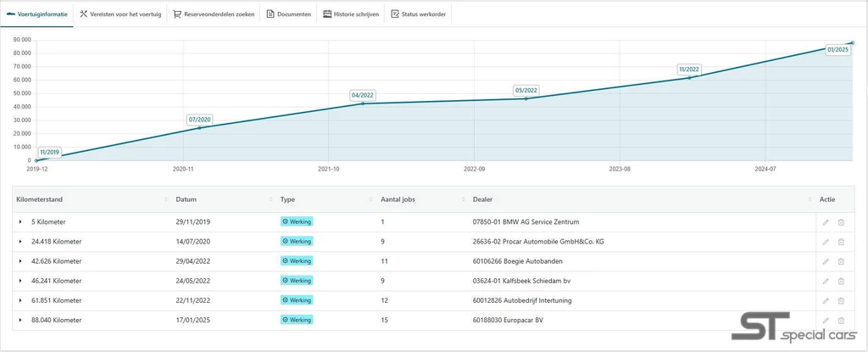Expand the 5 Kilometer row
Viewport: 868px width, 352px height.
click(x=20, y=221)
